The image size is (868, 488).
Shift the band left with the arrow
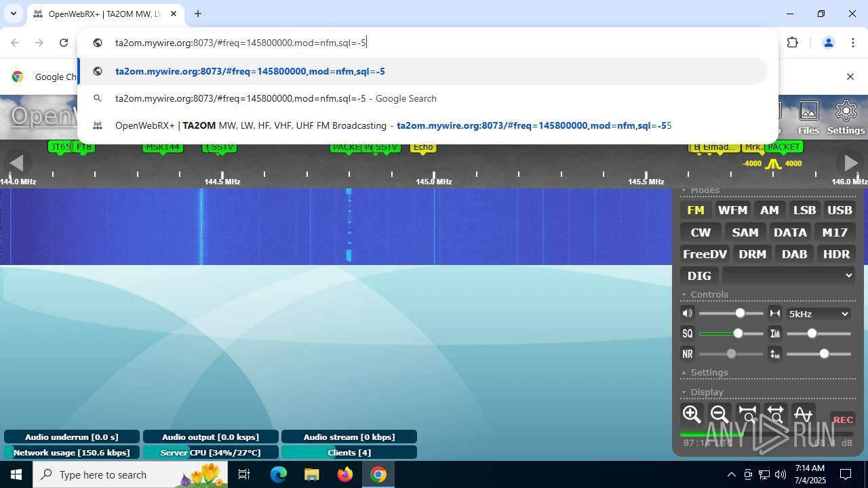tap(16, 163)
